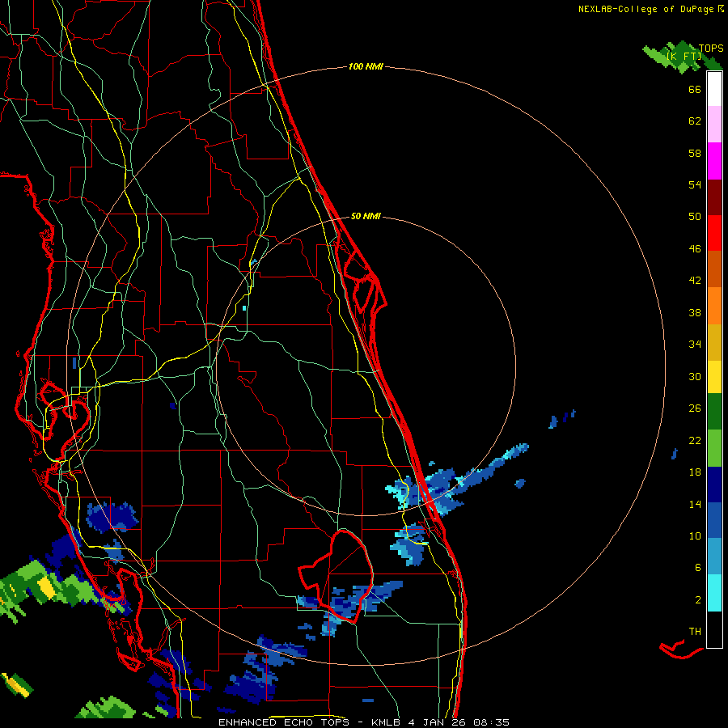The width and height of the screenshot is (728, 728).
Task: Click the "KMLB" radar site identifier
Action: (387, 722)
